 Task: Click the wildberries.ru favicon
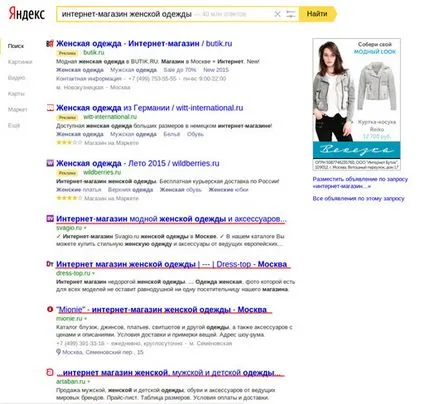pyautogui.click(x=50, y=163)
